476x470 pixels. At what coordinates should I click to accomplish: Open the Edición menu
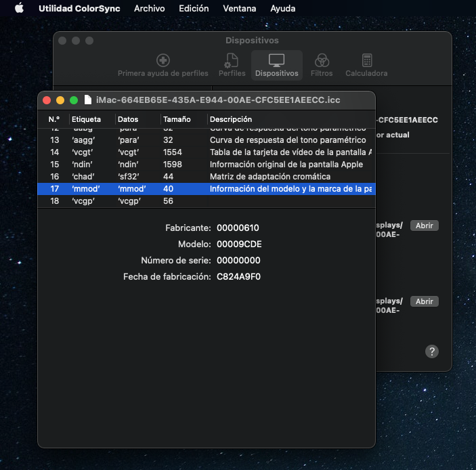tap(194, 8)
